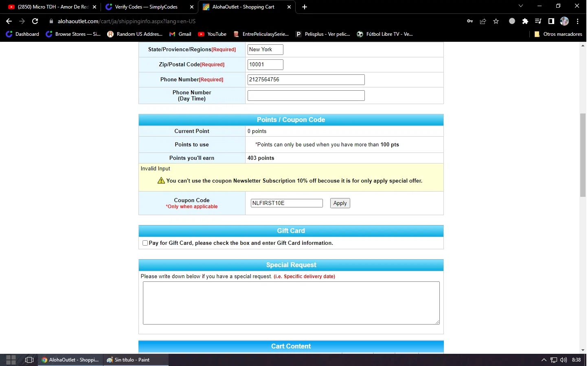Show hidden system tray icons
The image size is (588, 366).
pos(544,360)
